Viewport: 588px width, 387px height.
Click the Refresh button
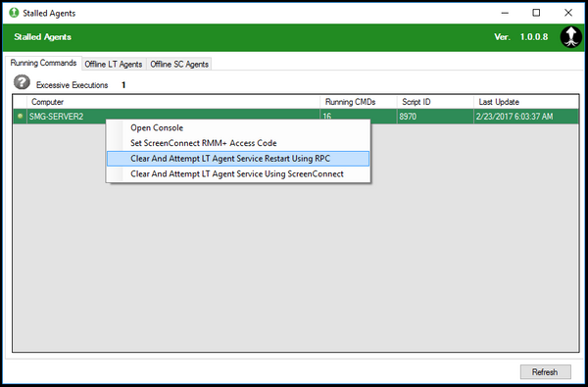coord(545,372)
